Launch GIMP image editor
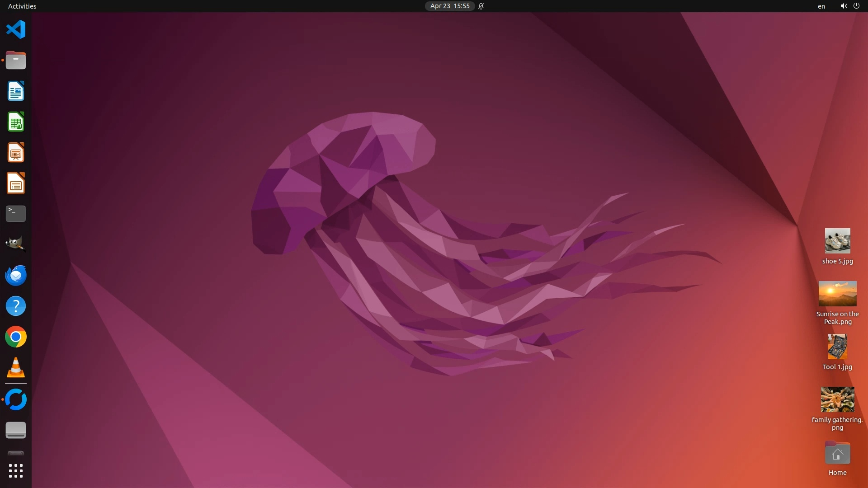 (16, 244)
